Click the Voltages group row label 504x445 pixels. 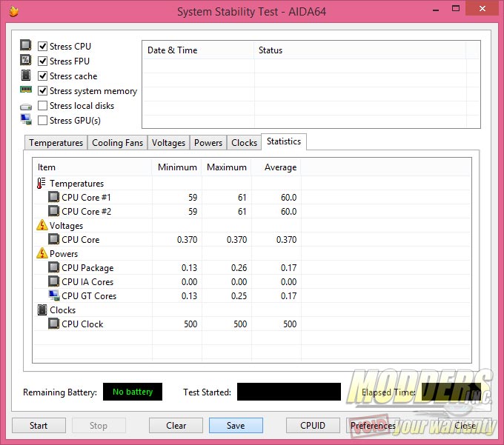(x=66, y=226)
